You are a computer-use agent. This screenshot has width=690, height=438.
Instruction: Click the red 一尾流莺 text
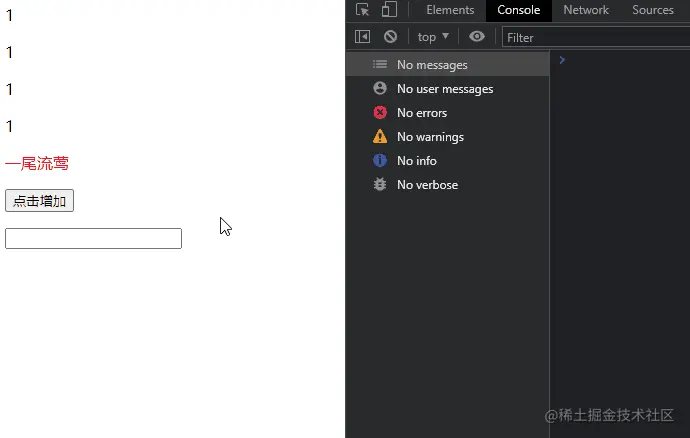click(x=37, y=164)
